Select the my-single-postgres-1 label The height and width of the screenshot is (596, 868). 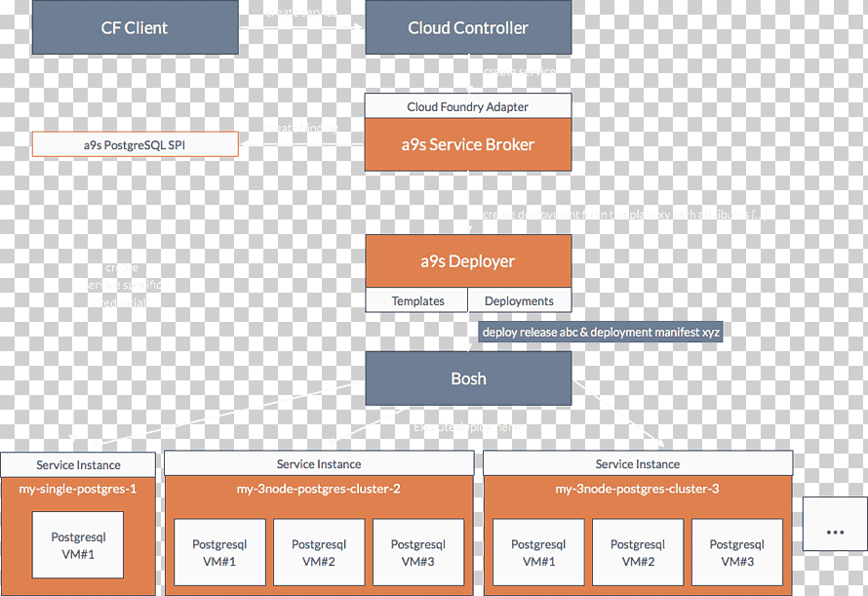[78, 489]
